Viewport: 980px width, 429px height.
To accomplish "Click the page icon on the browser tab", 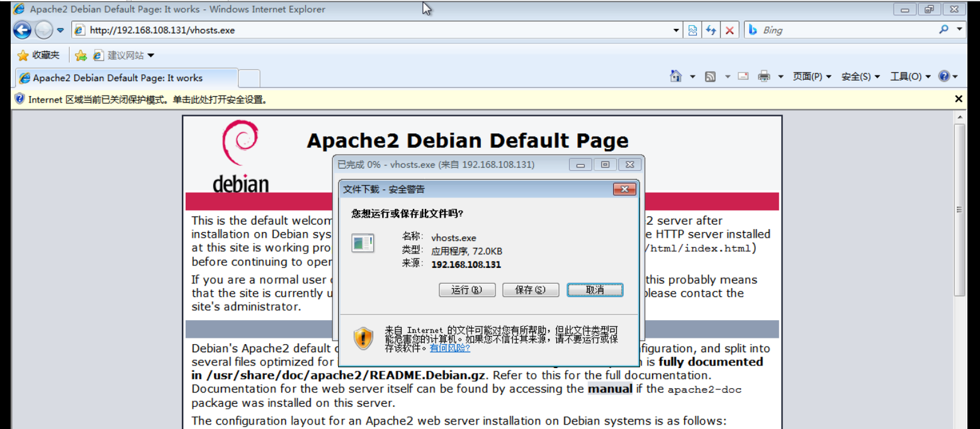I will 25,78.
